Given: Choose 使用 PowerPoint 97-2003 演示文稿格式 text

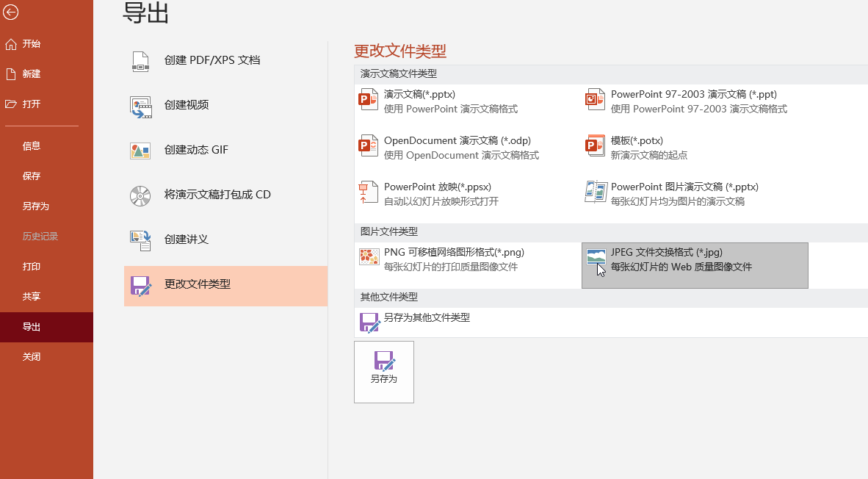Looking at the screenshot, I should [x=698, y=109].
